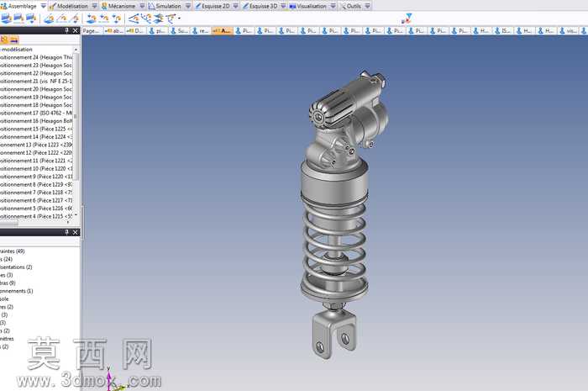Switch to the 'D...' document tab
588x391 pixels.
point(135,31)
